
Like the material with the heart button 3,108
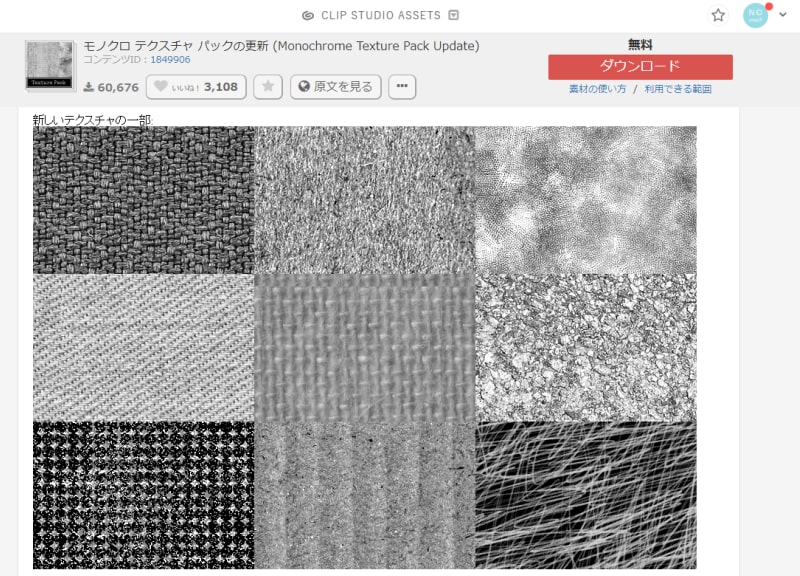196,87
